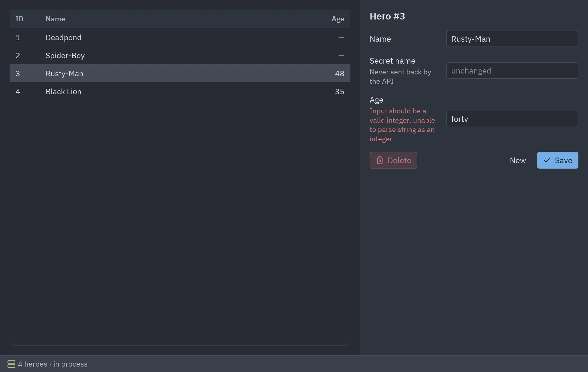Click 'Never sent back by the API' hint
This screenshot has height=372, width=588.
[400, 76]
